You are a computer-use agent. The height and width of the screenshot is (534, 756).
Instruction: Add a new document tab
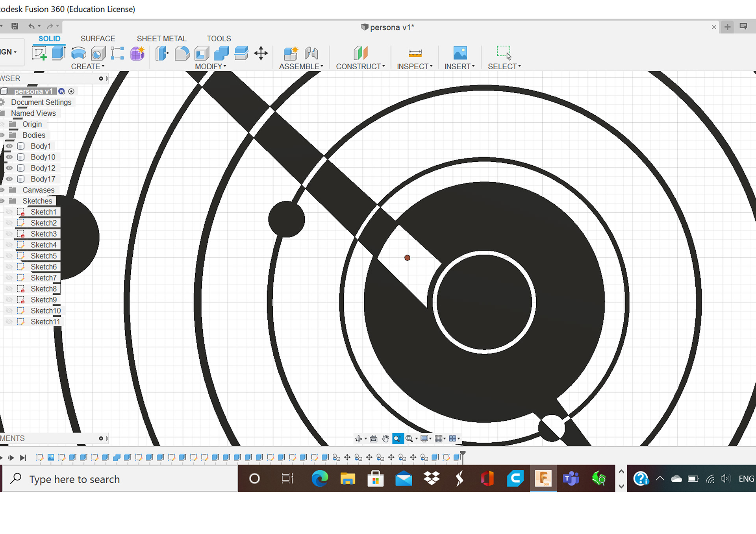[727, 27]
